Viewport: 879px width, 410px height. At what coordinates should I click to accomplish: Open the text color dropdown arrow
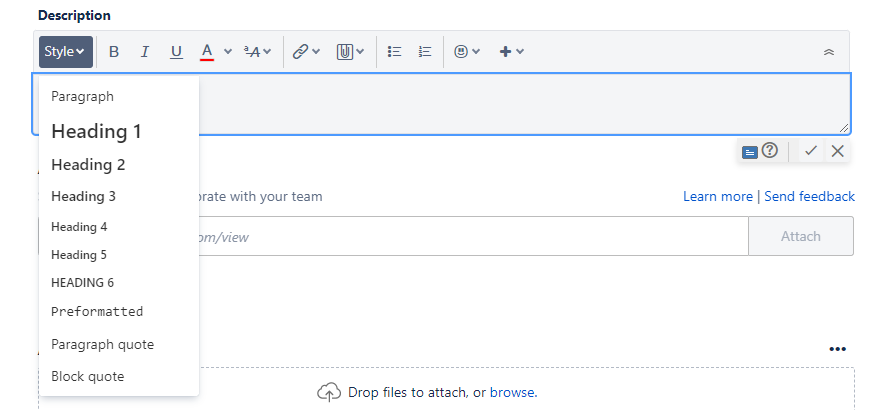coord(228,52)
